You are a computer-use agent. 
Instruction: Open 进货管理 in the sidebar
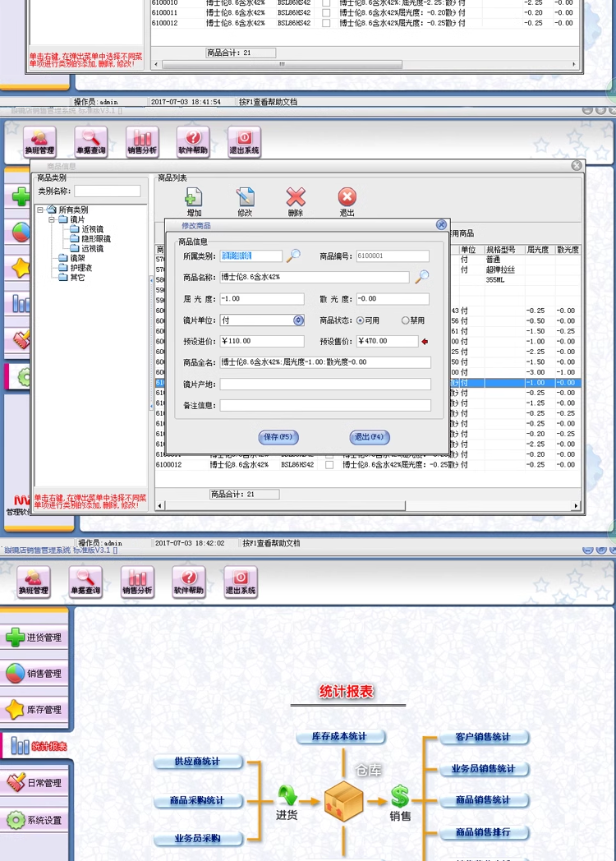point(34,638)
